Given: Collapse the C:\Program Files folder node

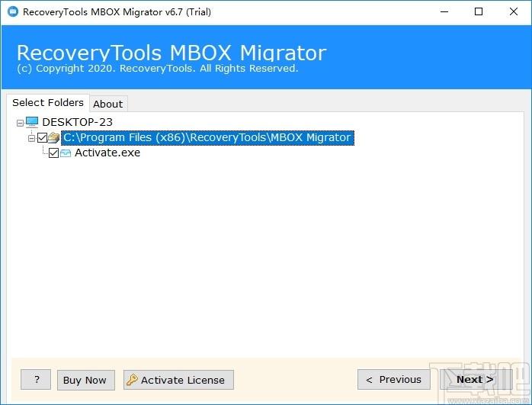Looking at the screenshot, I should pos(31,138).
